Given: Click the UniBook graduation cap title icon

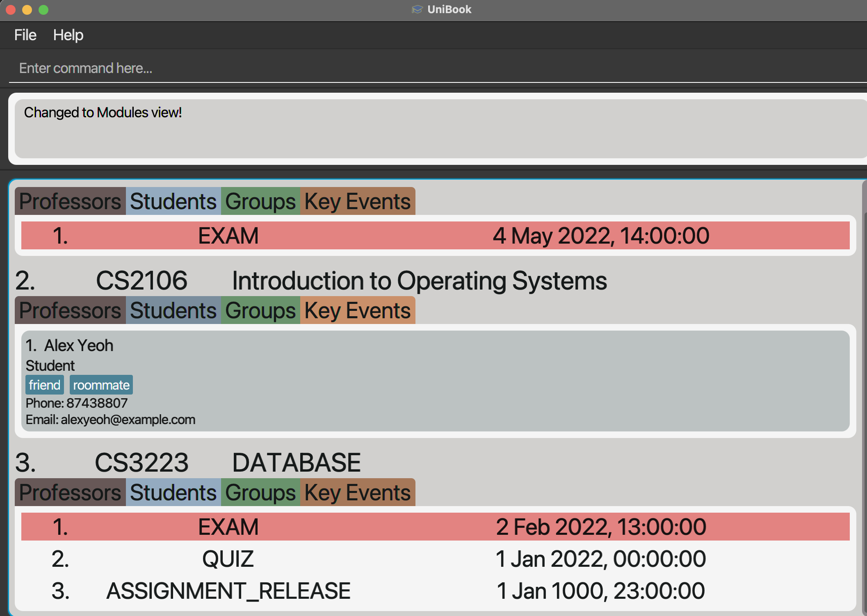Looking at the screenshot, I should (417, 9).
